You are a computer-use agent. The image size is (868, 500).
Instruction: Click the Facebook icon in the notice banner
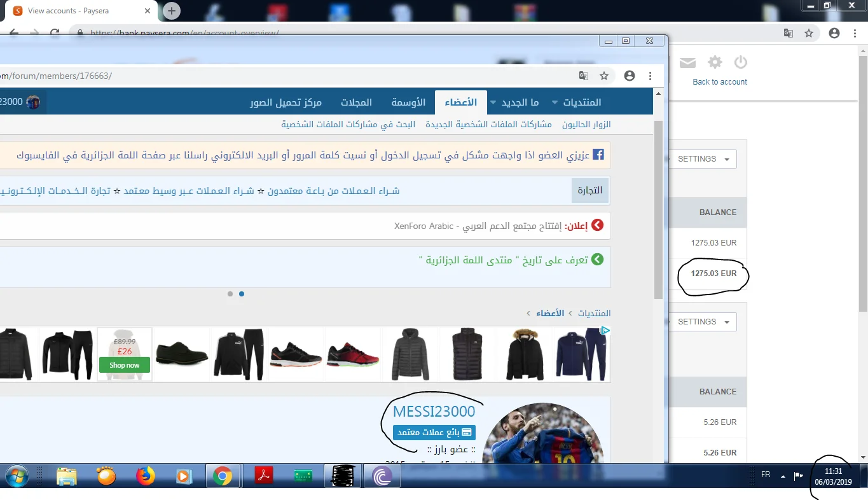[x=598, y=155]
